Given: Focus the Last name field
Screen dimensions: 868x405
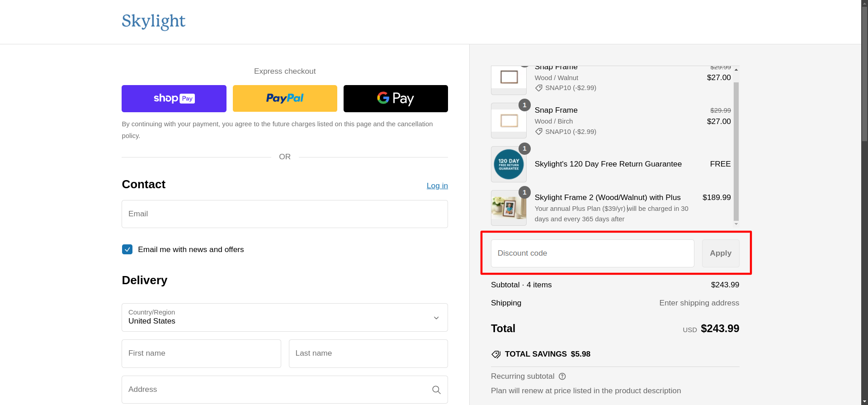Looking at the screenshot, I should [368, 353].
